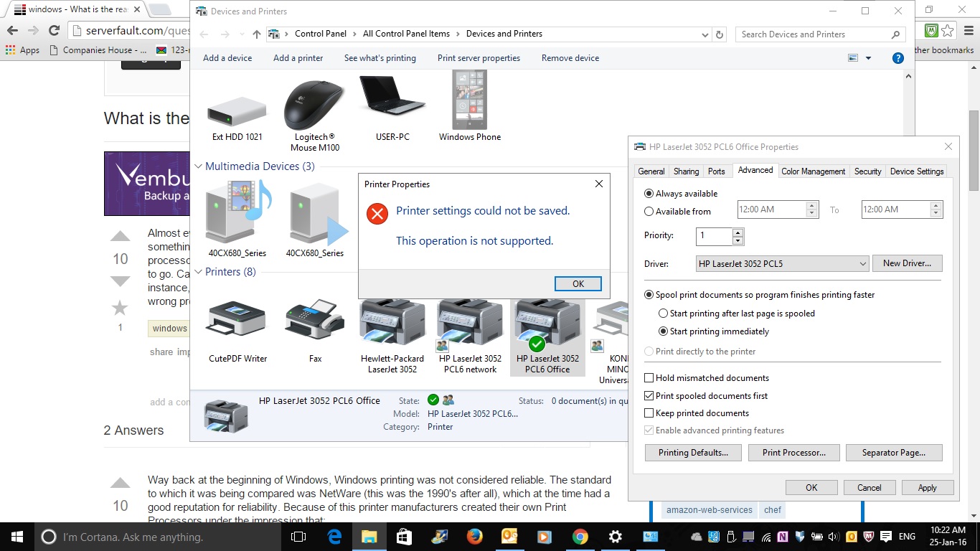Open the action center notification icon
Image resolution: width=980 pixels, height=551 pixels.
click(x=887, y=536)
